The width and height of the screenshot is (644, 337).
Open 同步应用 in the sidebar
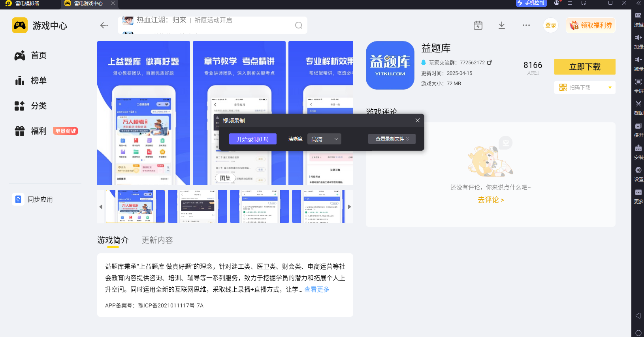pyautogui.click(x=32, y=200)
